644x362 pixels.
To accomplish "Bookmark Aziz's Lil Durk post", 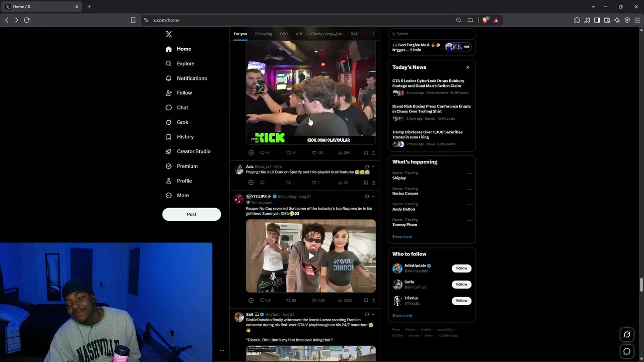I will click(x=366, y=183).
